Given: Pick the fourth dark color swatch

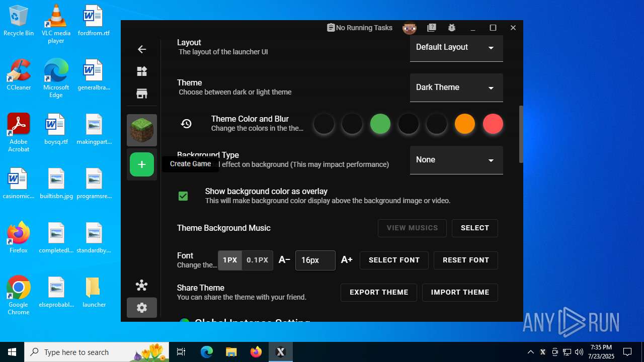Looking at the screenshot, I should pos(409,124).
